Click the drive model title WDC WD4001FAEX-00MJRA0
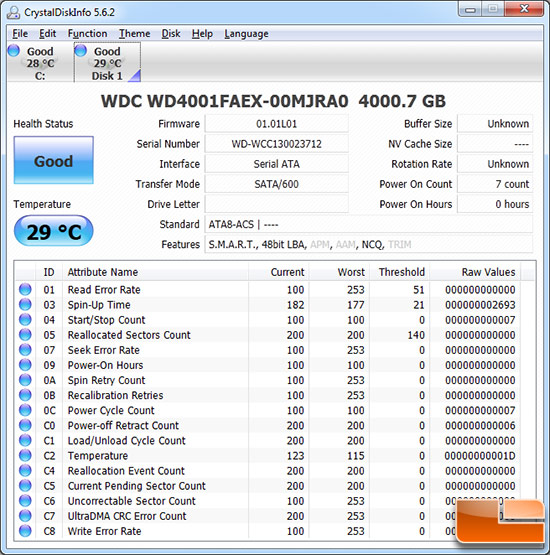The width and height of the screenshot is (550, 555). click(x=225, y=101)
